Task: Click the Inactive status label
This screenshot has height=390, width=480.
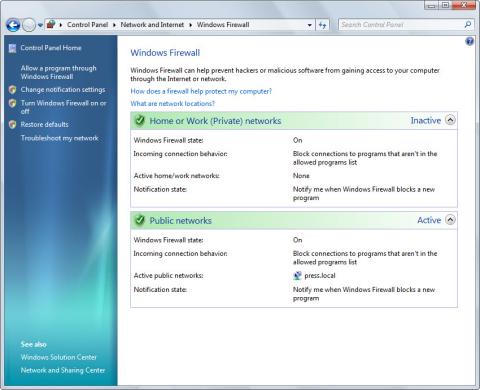Action: [426, 120]
